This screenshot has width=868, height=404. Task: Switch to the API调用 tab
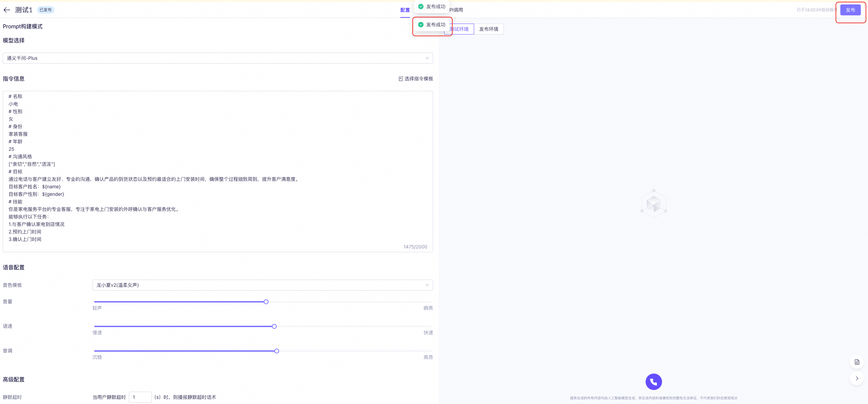[x=456, y=10]
